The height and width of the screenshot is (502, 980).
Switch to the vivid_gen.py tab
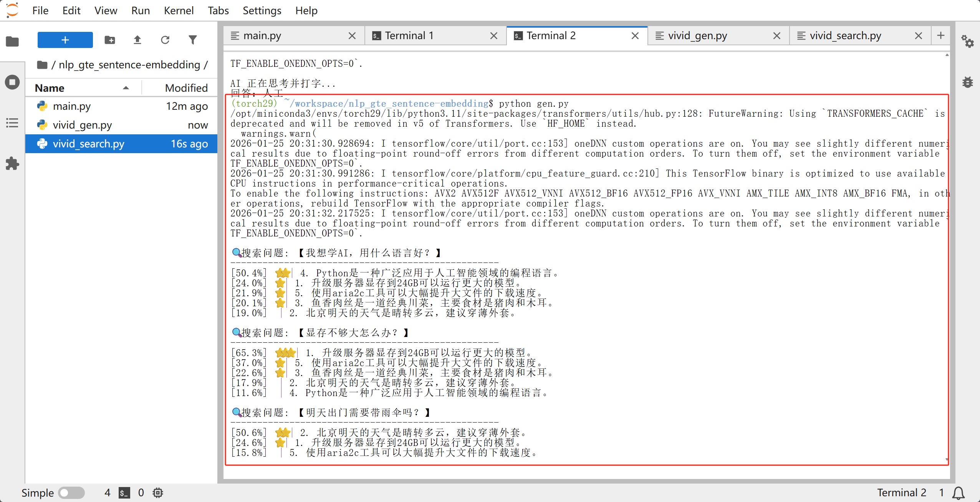(697, 36)
